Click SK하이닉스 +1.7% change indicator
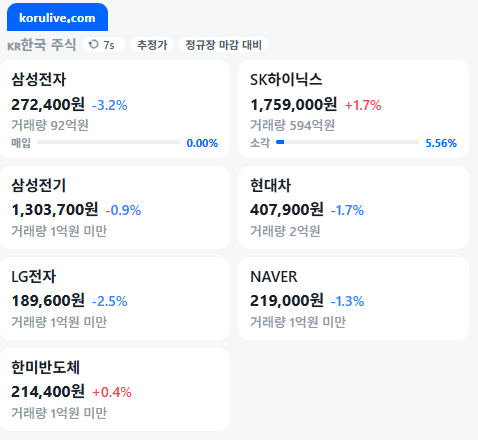Screen dimensions: 478x440 (363, 105)
